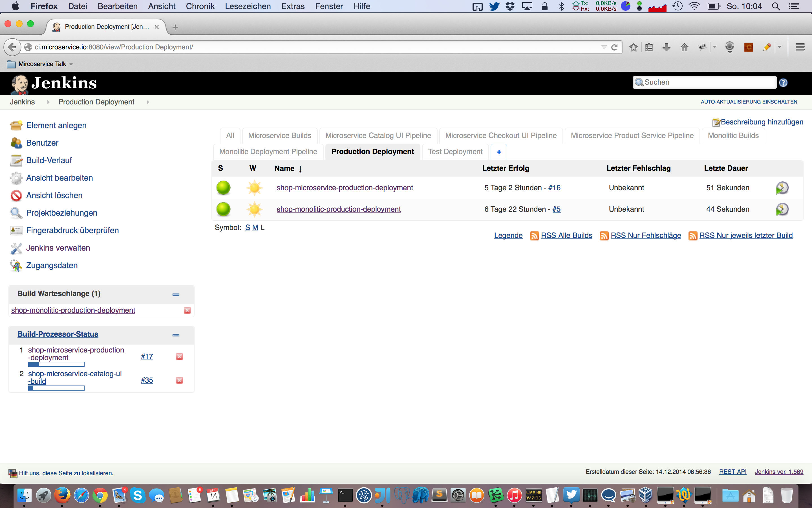The image size is (812, 508).
Task: Cancel queued shop-monolitic-production-deployment build
Action: coord(187,310)
